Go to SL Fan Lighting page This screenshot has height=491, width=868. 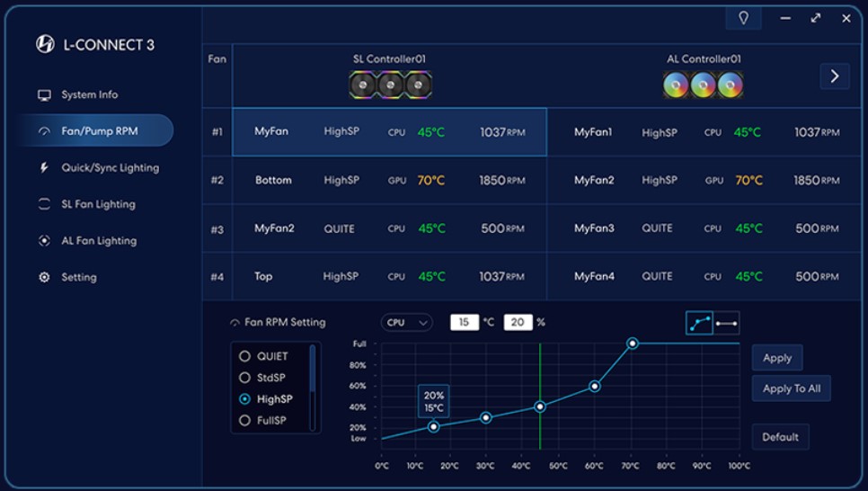99,204
